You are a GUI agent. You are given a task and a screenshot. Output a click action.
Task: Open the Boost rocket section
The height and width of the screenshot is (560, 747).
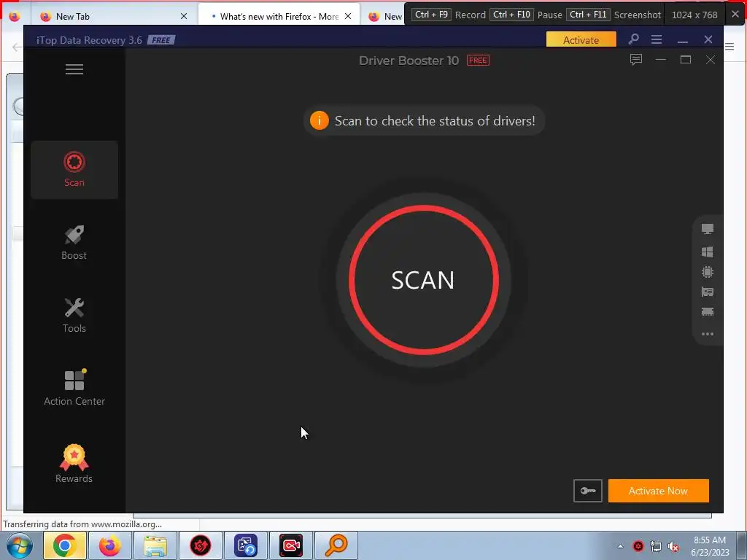coord(74,243)
